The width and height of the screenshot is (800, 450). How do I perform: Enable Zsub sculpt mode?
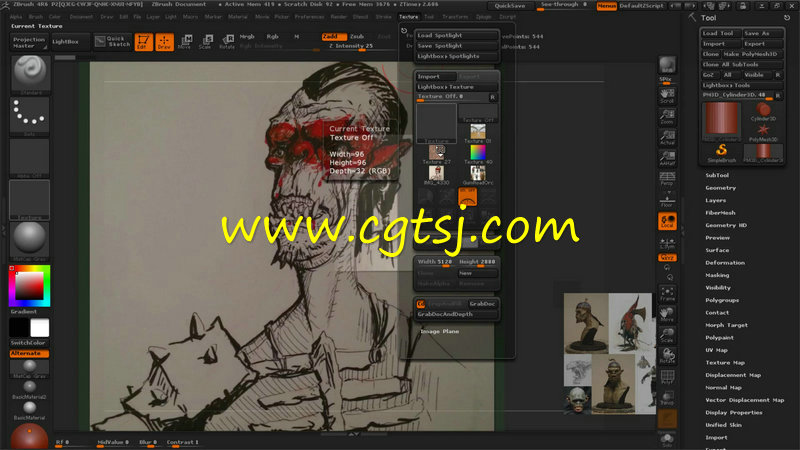tap(357, 37)
